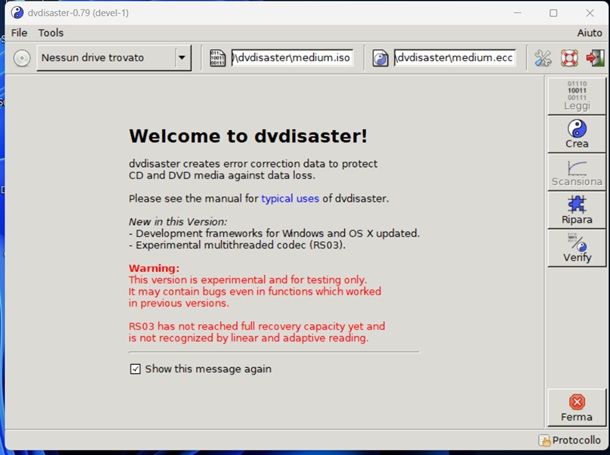Click the Crea yin-yang button

point(577,134)
